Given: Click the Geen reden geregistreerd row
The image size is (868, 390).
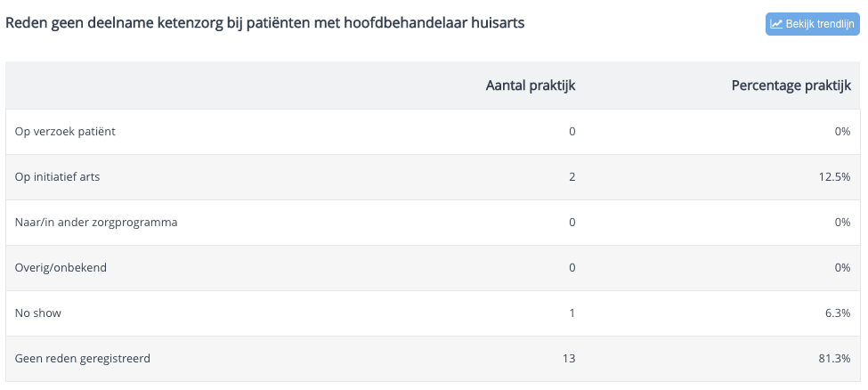Looking at the screenshot, I should pos(434,359).
